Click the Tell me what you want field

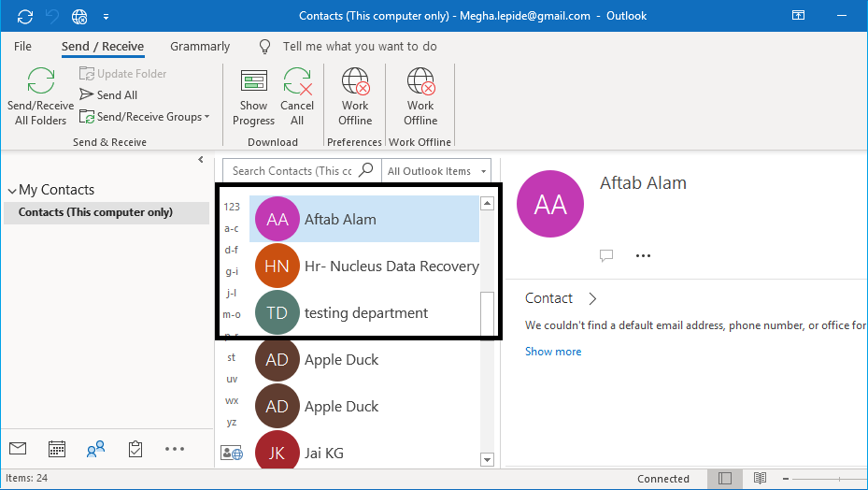360,47
